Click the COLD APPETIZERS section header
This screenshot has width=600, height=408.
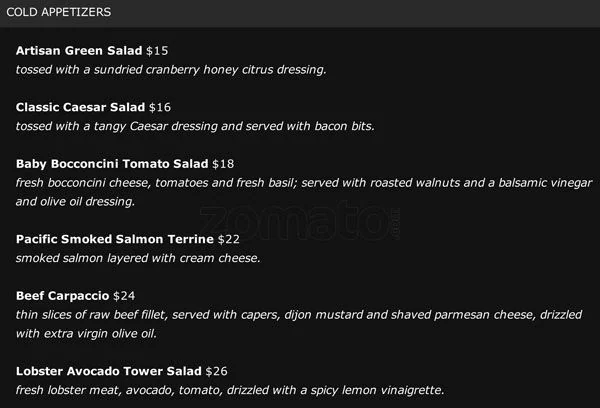[x=58, y=12]
